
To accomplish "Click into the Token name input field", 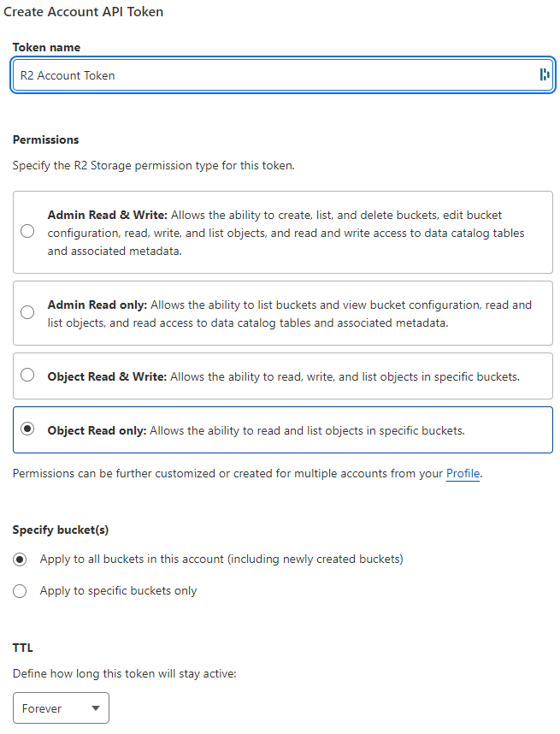I will point(274,75).
